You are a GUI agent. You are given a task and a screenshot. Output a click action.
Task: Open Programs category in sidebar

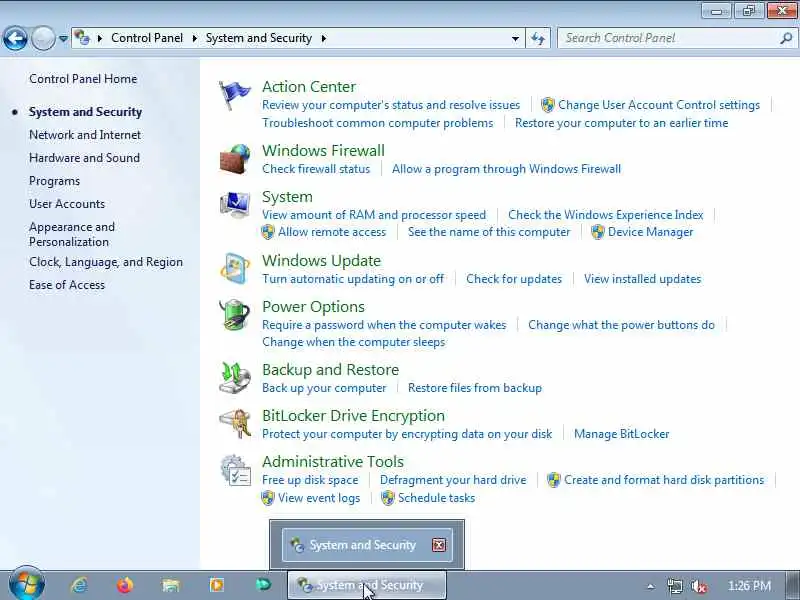point(55,181)
